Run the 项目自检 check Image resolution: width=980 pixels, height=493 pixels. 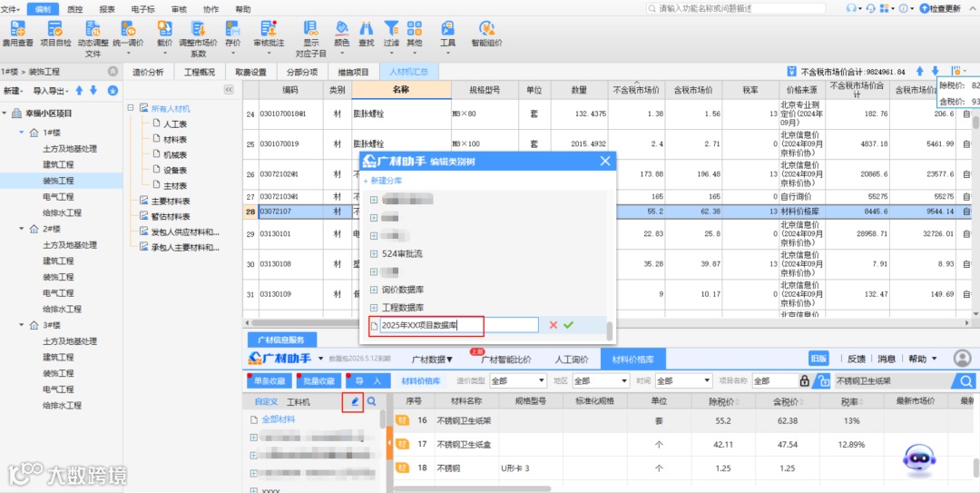tap(55, 34)
